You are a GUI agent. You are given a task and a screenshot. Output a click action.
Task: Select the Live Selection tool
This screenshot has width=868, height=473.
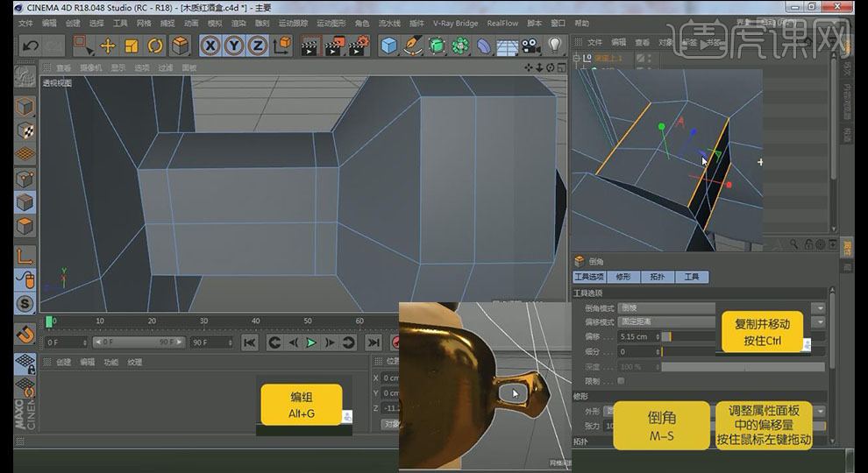coord(83,46)
